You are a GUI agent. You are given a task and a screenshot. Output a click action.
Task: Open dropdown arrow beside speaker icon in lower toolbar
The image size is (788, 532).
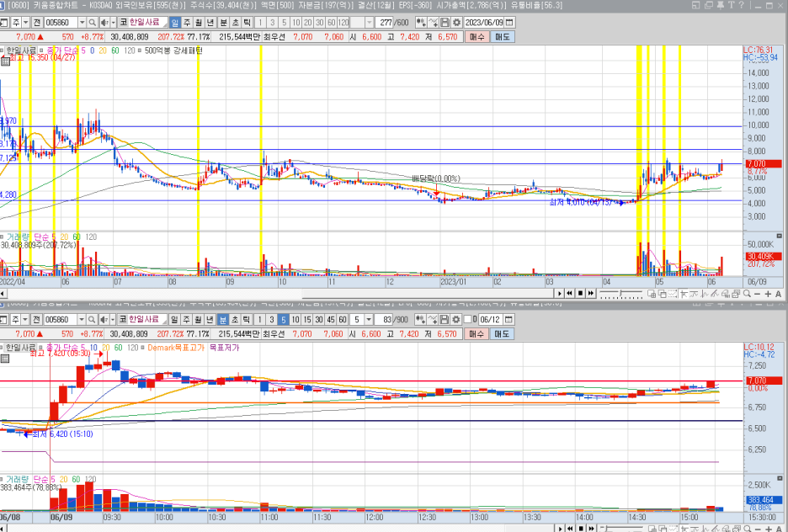(113, 320)
